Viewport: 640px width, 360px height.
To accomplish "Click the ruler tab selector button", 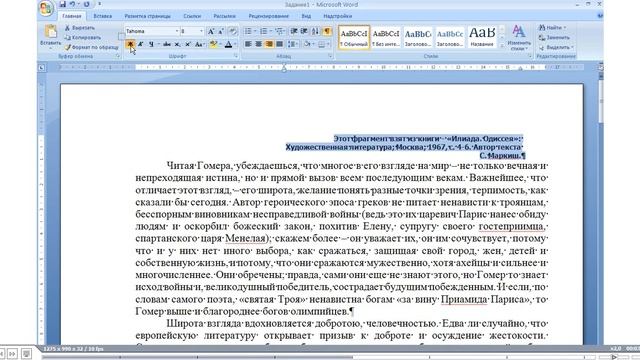I will pos(42,67).
